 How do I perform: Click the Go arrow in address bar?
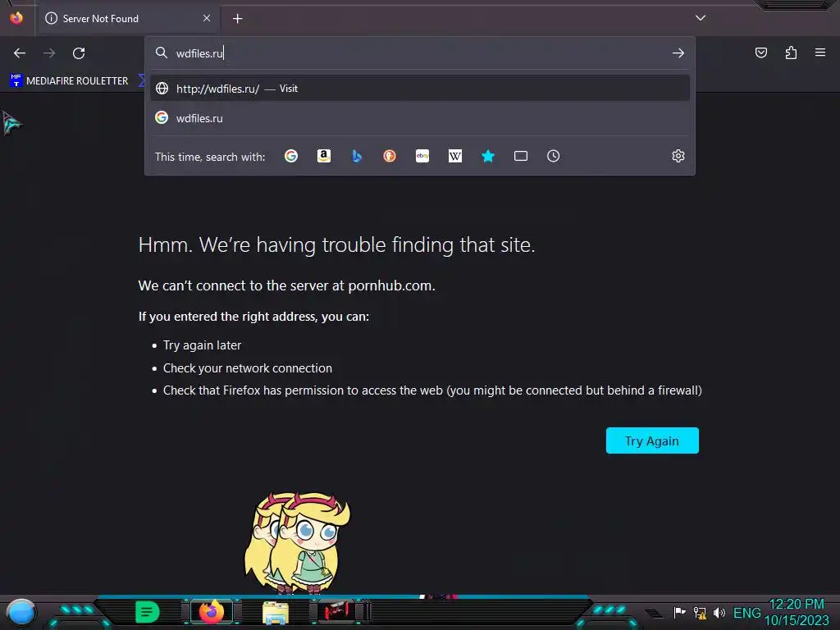(678, 53)
